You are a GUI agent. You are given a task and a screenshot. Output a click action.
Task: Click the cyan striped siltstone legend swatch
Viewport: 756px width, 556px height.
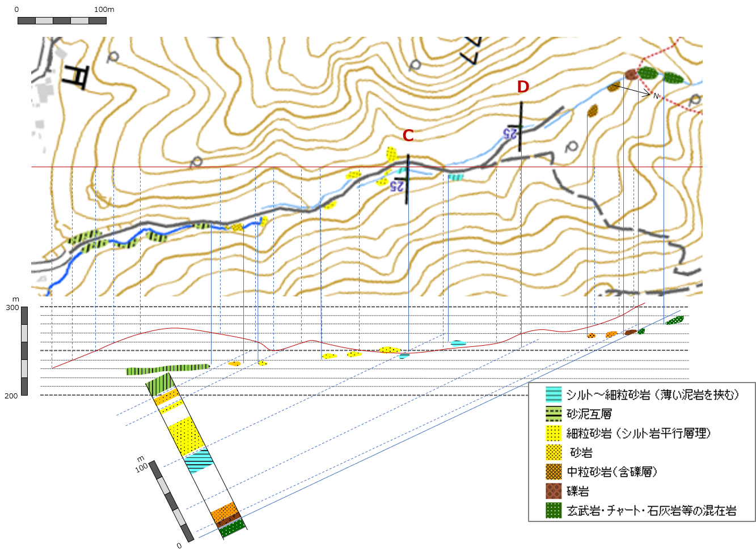coord(554,394)
